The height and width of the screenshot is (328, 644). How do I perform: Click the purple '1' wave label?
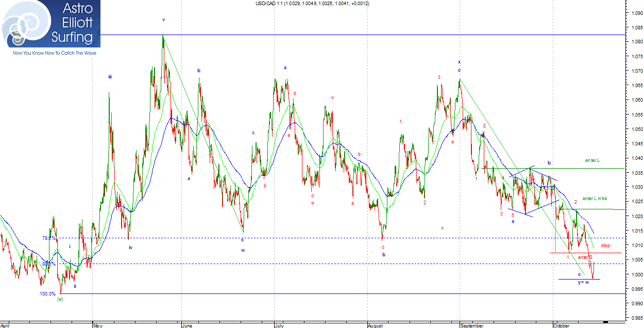400,121
